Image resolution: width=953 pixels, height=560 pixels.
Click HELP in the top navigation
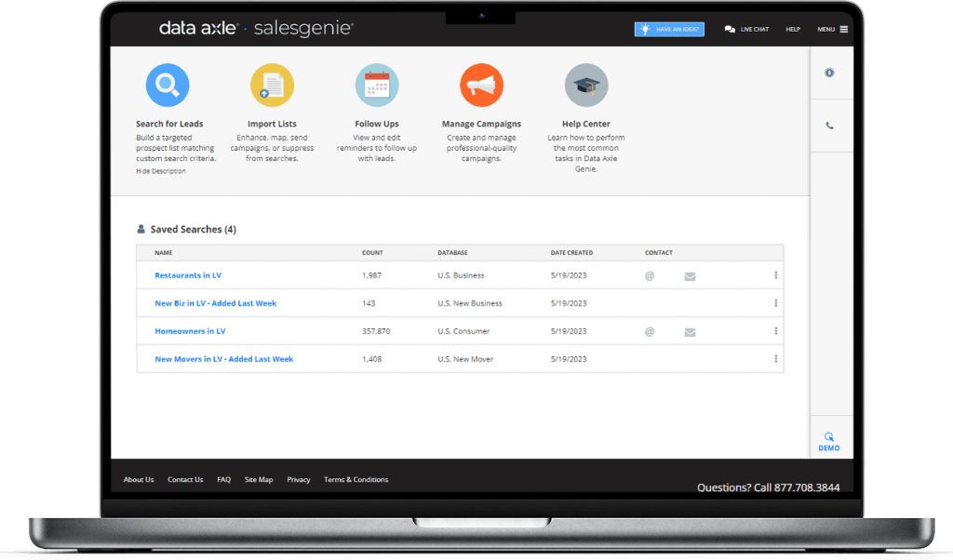793,30
